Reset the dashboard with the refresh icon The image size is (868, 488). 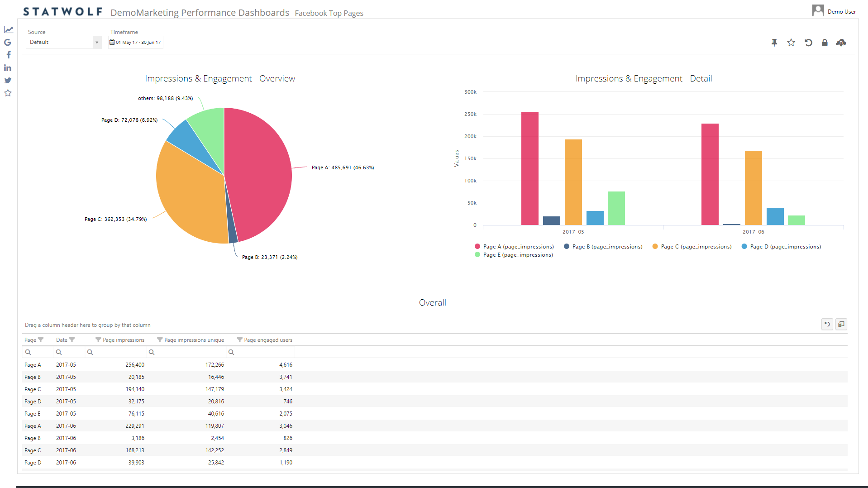(808, 43)
